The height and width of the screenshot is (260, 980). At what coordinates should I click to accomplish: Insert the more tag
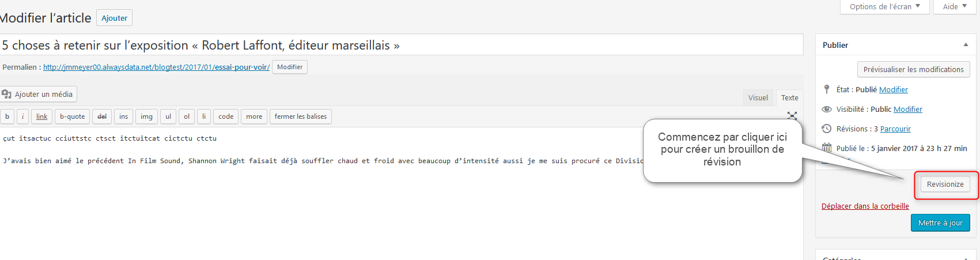pos(254,116)
